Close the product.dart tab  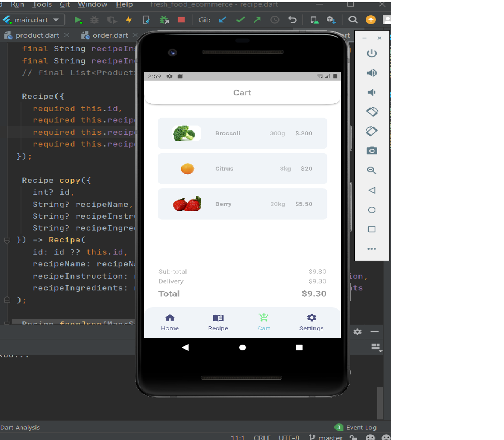tap(66, 35)
